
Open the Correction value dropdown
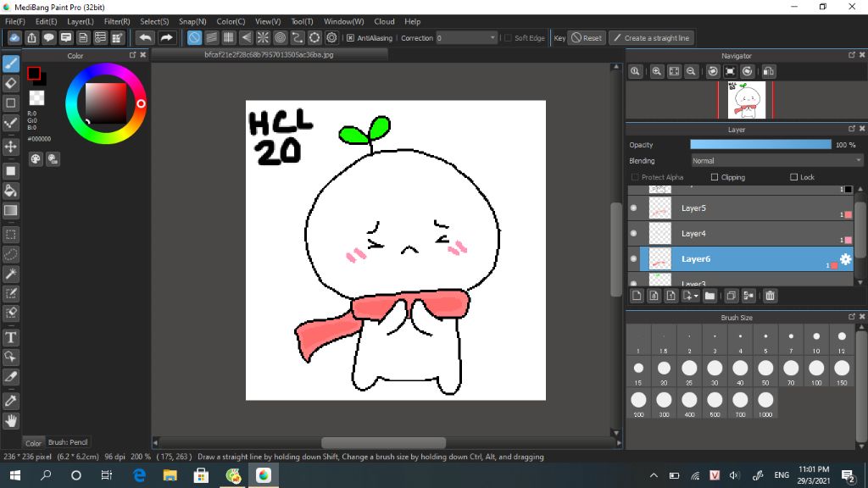point(466,38)
